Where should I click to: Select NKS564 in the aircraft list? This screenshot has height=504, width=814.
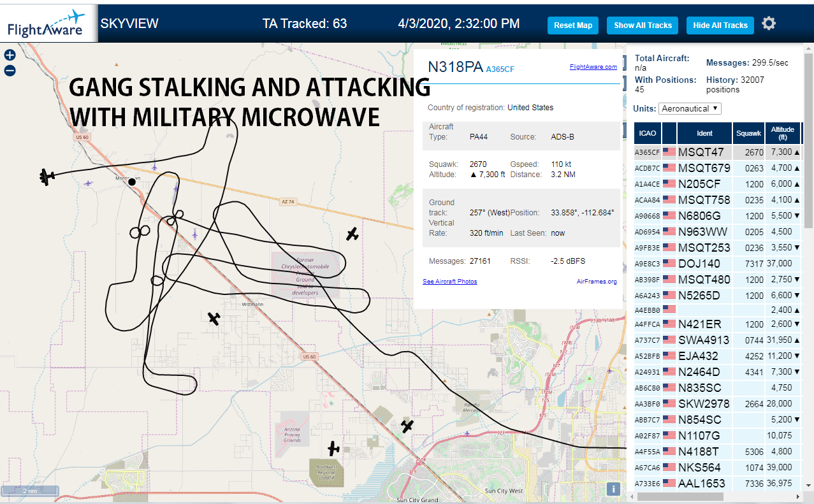tap(699, 468)
